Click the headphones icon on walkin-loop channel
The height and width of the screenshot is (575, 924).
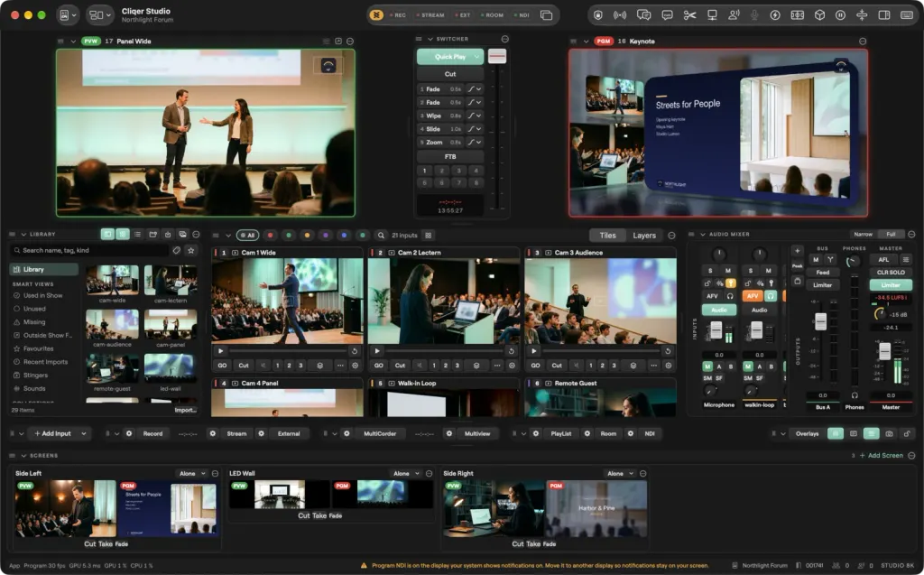tap(771, 296)
